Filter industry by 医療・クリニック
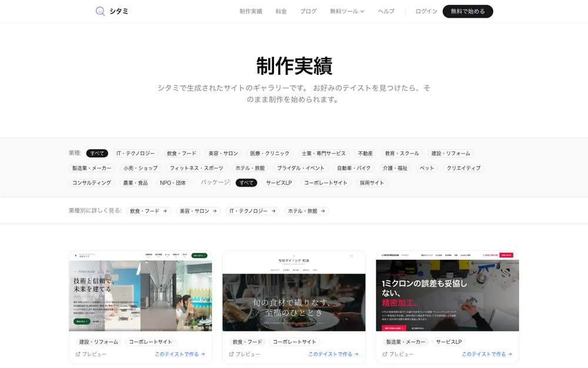Viewport: 588px width, 368px height. (x=270, y=153)
